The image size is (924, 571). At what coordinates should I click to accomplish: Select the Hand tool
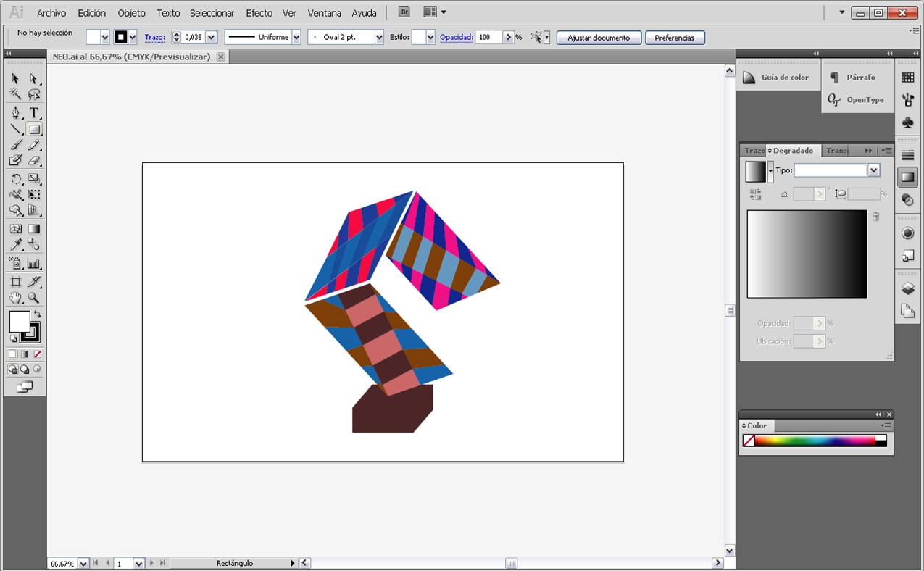pyautogui.click(x=15, y=298)
